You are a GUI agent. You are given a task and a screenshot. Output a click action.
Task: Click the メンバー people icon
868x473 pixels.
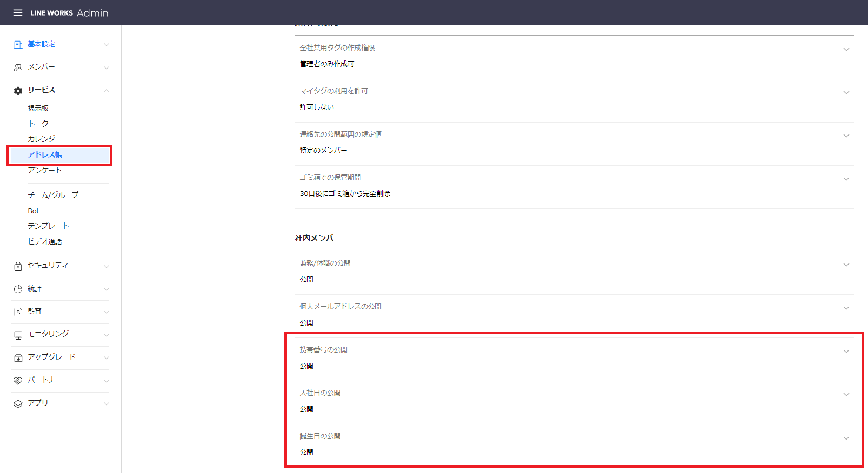[18, 67]
